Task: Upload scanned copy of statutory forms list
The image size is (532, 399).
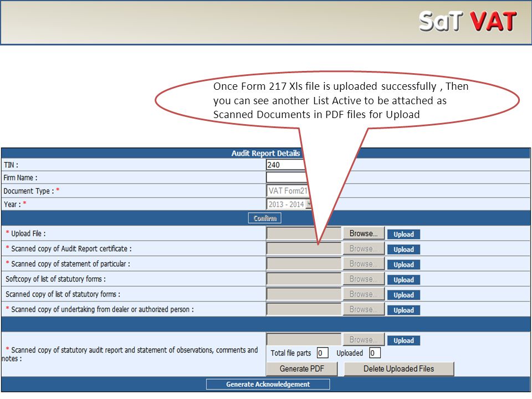Action: coord(404,295)
